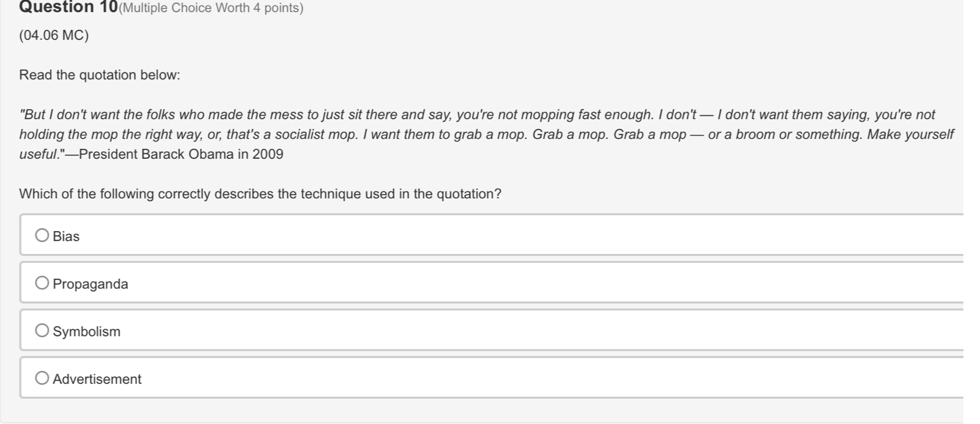This screenshot has width=980, height=424.
Task: Click the "Multiple Choice Worth 4 points" text
Action: [x=211, y=8]
